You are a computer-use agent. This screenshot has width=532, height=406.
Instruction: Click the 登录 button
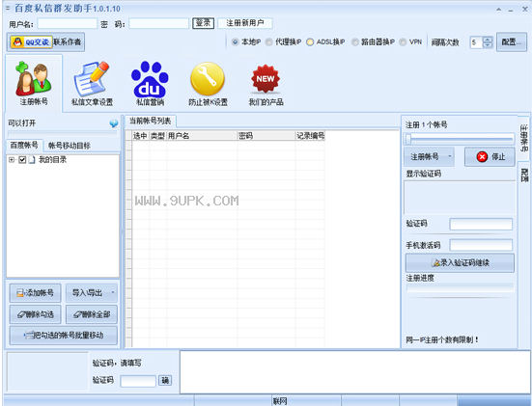click(x=203, y=23)
